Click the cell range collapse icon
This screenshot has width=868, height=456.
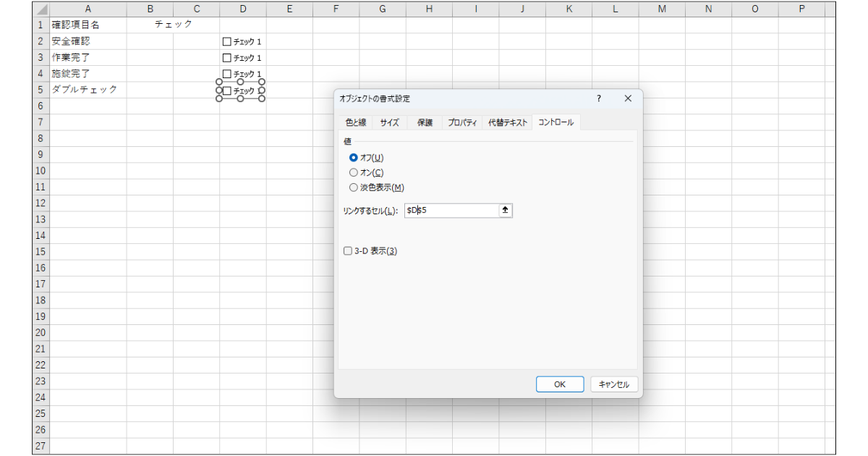tap(506, 210)
